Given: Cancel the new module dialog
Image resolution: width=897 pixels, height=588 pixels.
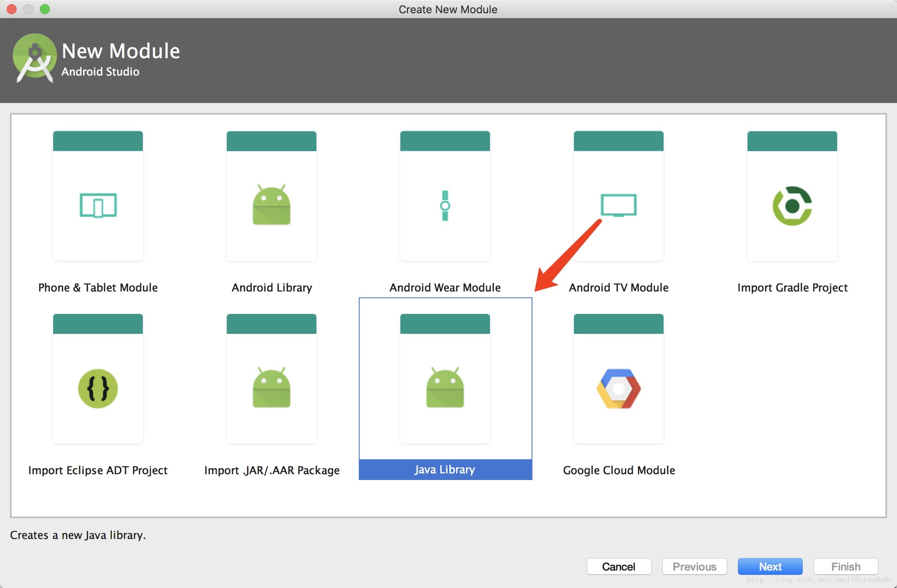Looking at the screenshot, I should 619,566.
